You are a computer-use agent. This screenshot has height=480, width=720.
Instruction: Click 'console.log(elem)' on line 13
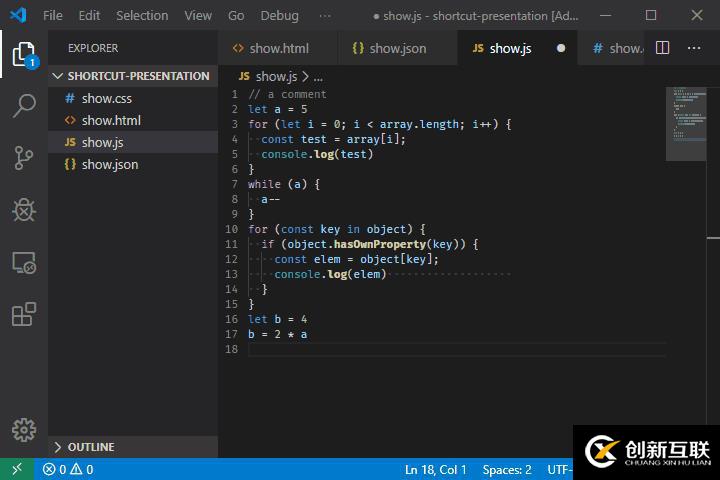(x=330, y=274)
